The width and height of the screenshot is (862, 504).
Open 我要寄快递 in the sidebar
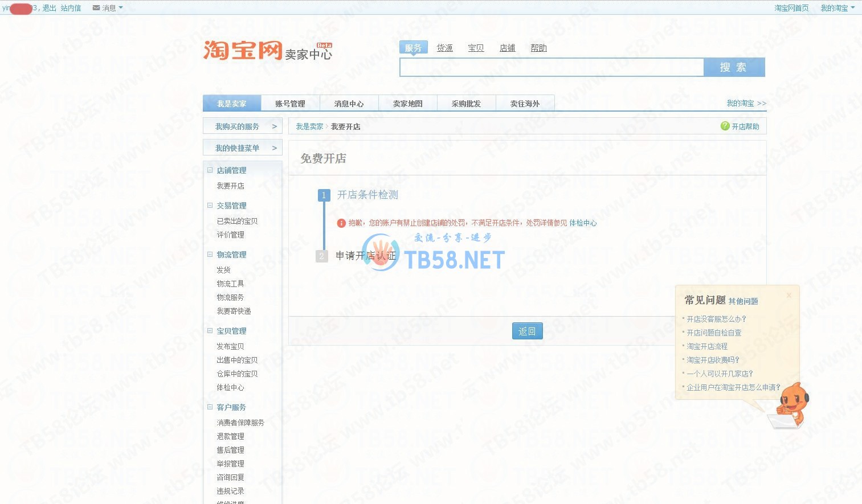pos(234,311)
